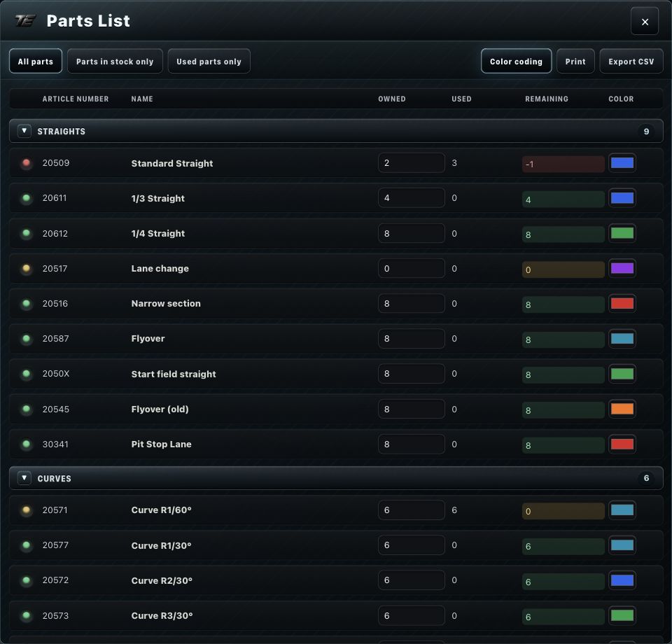Click the Owned column header
672x644 pixels.
pos(392,99)
